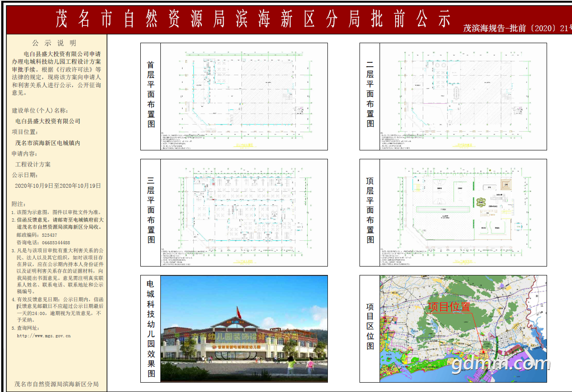572x392 pixels.
Task: Open the second floor plan drawing
Action: tap(463, 96)
